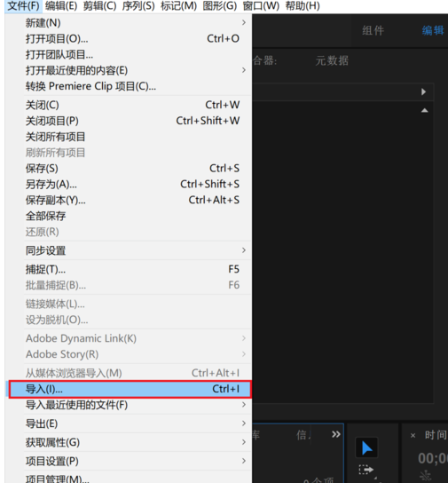
Task: Select the highlighted 导入(I)... entry
Action: (x=130, y=390)
